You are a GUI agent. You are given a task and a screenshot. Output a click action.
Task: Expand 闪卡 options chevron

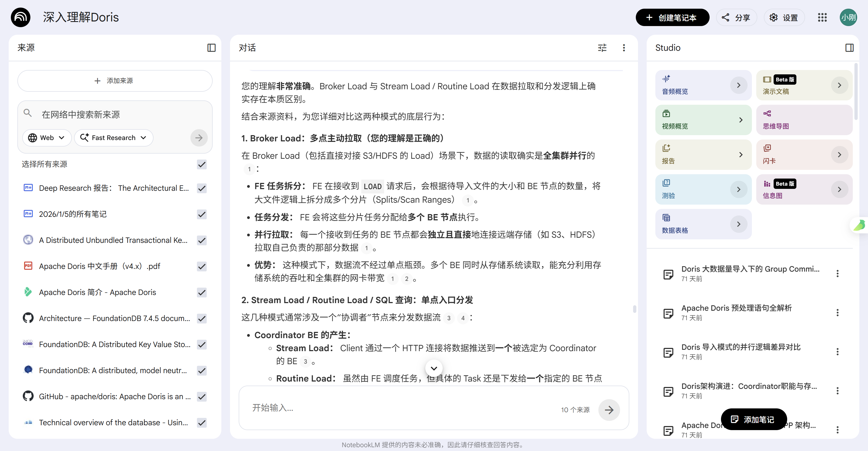click(839, 155)
